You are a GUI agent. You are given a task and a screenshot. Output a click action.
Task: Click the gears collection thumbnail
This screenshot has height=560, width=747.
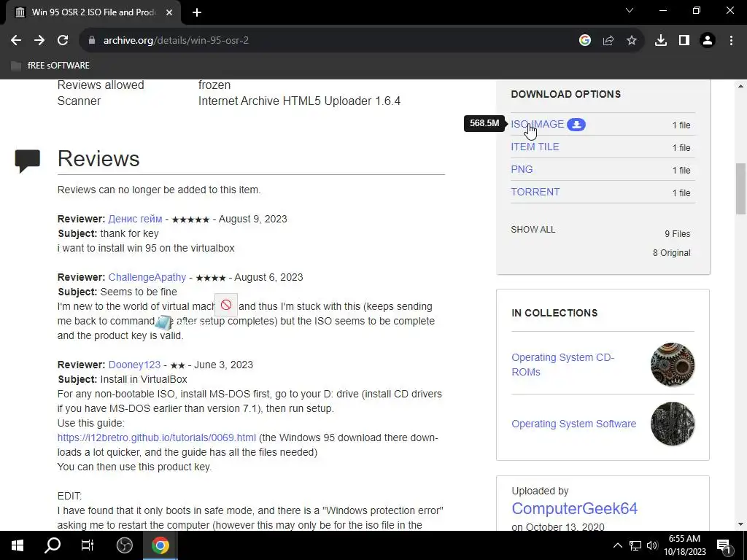click(x=672, y=365)
